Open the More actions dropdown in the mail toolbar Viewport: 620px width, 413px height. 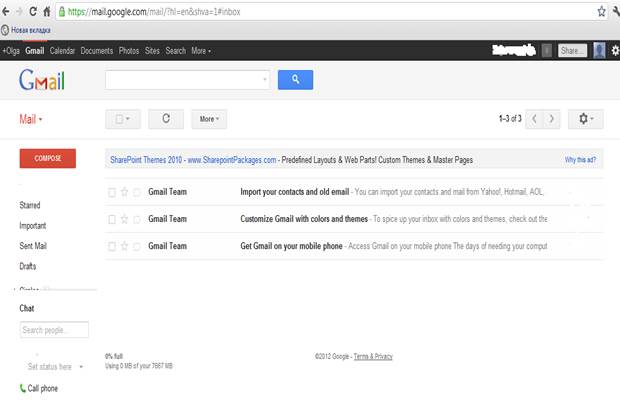point(209,119)
